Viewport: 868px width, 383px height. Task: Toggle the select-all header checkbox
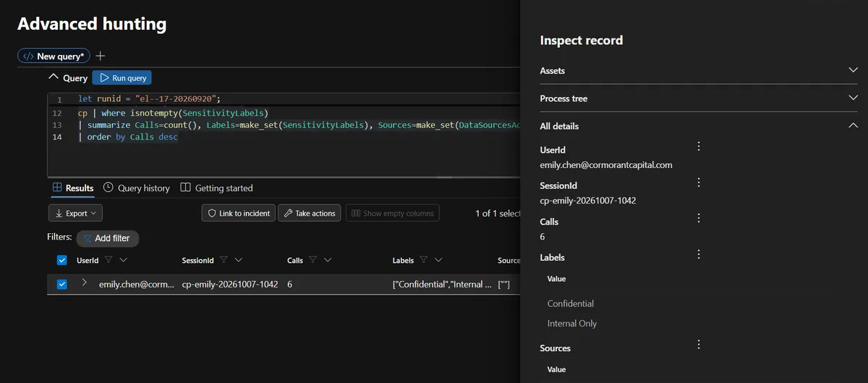(61, 260)
